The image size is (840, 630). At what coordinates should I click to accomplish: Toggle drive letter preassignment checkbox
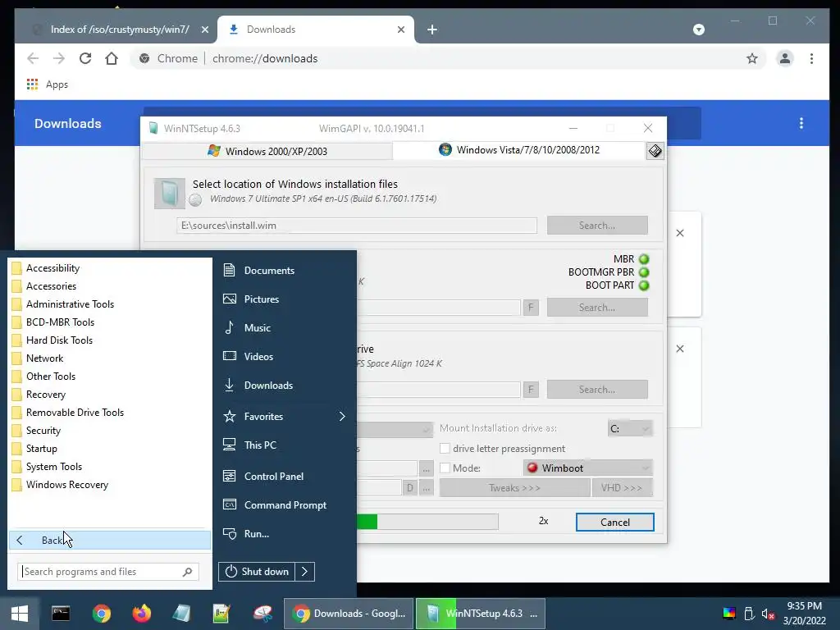(x=445, y=449)
